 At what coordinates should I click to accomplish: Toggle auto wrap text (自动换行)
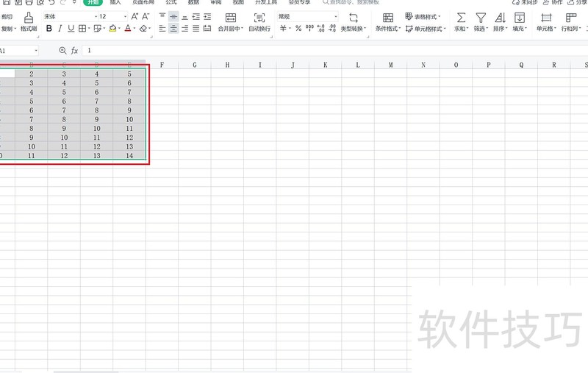click(x=259, y=22)
